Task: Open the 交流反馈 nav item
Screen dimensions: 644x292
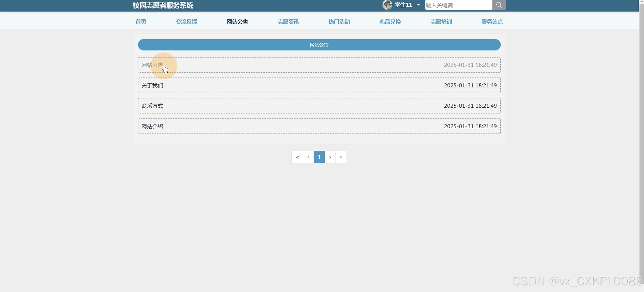Action: (x=186, y=22)
